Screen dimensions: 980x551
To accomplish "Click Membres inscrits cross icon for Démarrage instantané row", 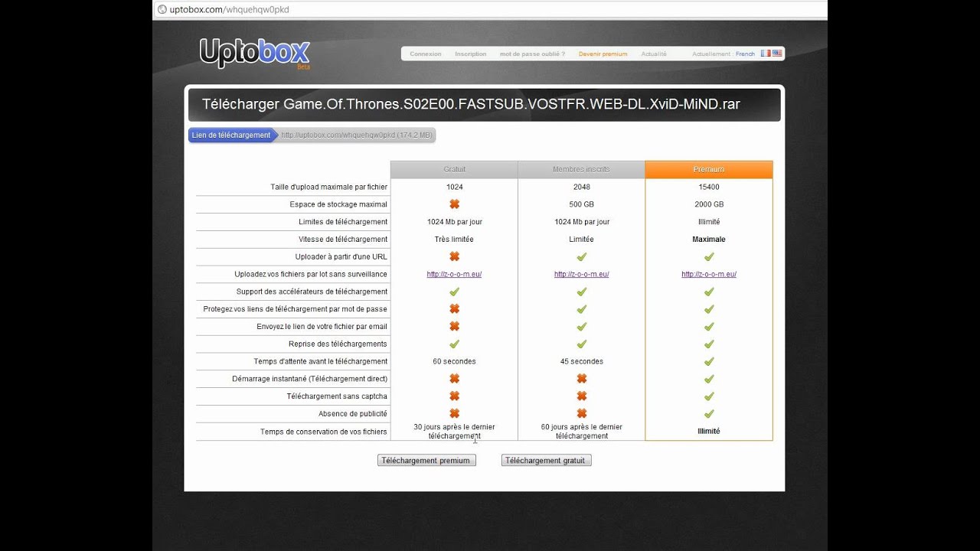I will (x=581, y=378).
